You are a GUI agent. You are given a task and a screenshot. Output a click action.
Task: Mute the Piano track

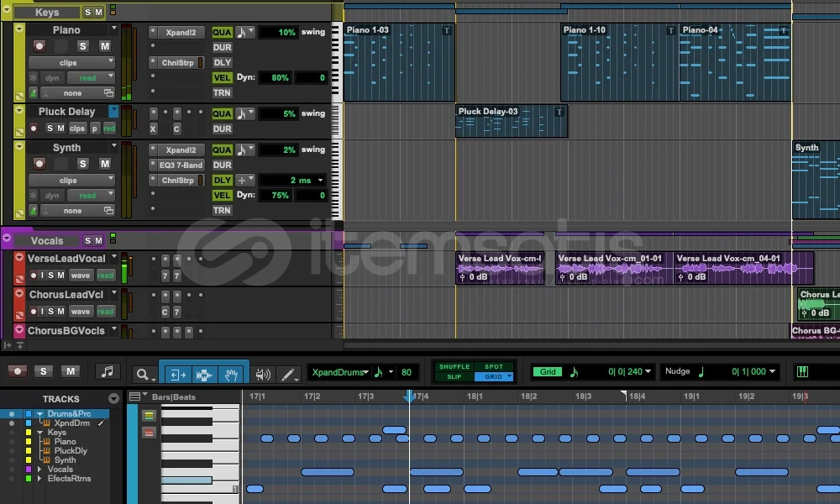(x=105, y=46)
